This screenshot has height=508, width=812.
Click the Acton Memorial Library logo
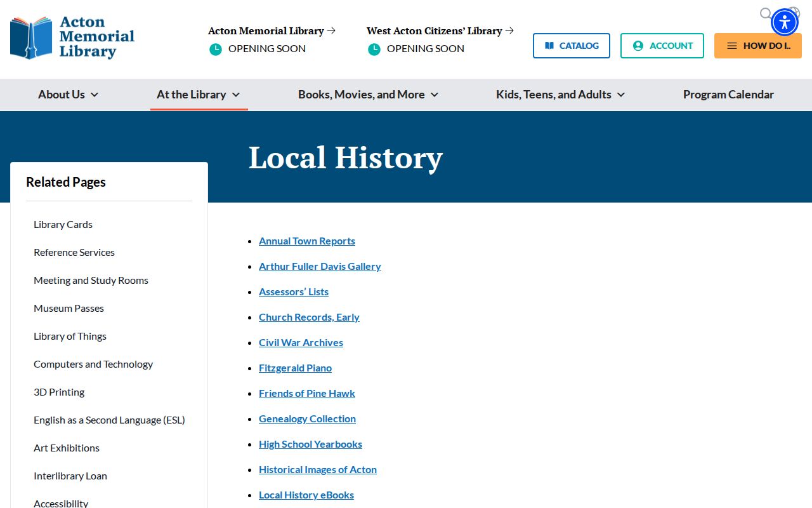[x=72, y=38]
